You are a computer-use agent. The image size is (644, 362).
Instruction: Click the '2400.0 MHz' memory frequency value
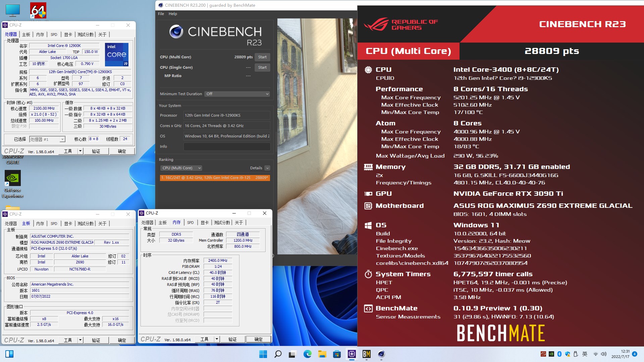pyautogui.click(x=218, y=260)
